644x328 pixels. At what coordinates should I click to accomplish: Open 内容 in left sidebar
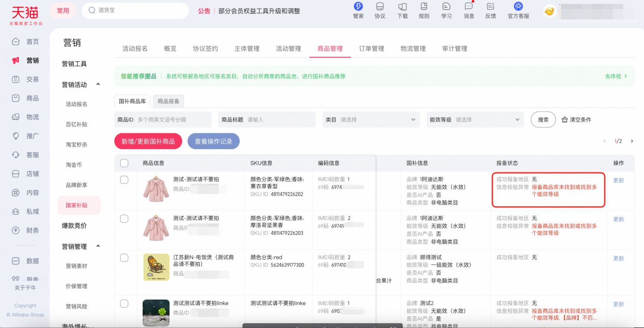(x=26, y=193)
